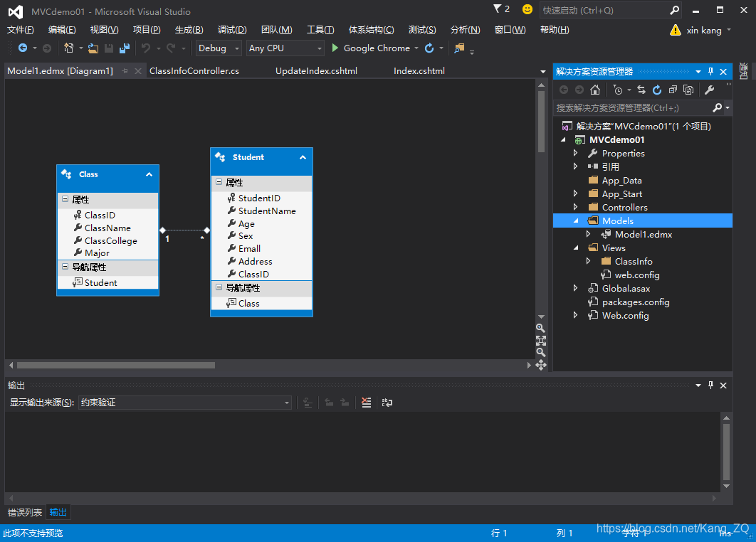Open the 文件(F) menu
The image size is (756, 542).
[x=20, y=30]
